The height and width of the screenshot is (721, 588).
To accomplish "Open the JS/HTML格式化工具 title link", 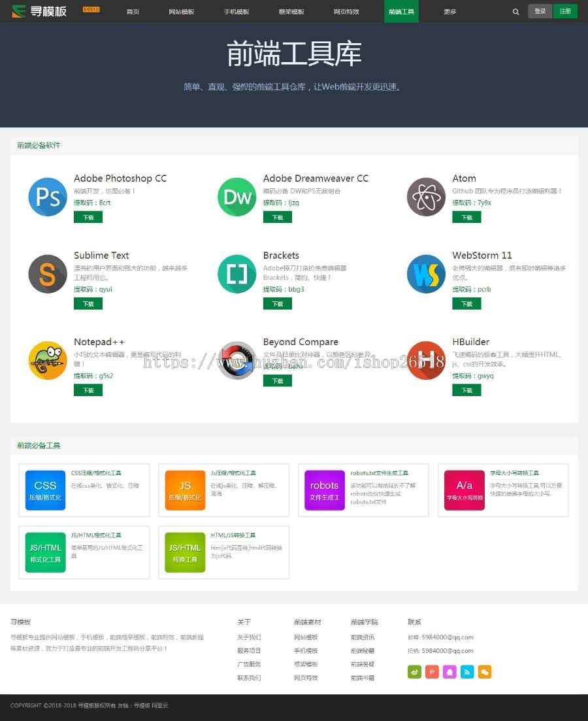I will coord(96,535).
